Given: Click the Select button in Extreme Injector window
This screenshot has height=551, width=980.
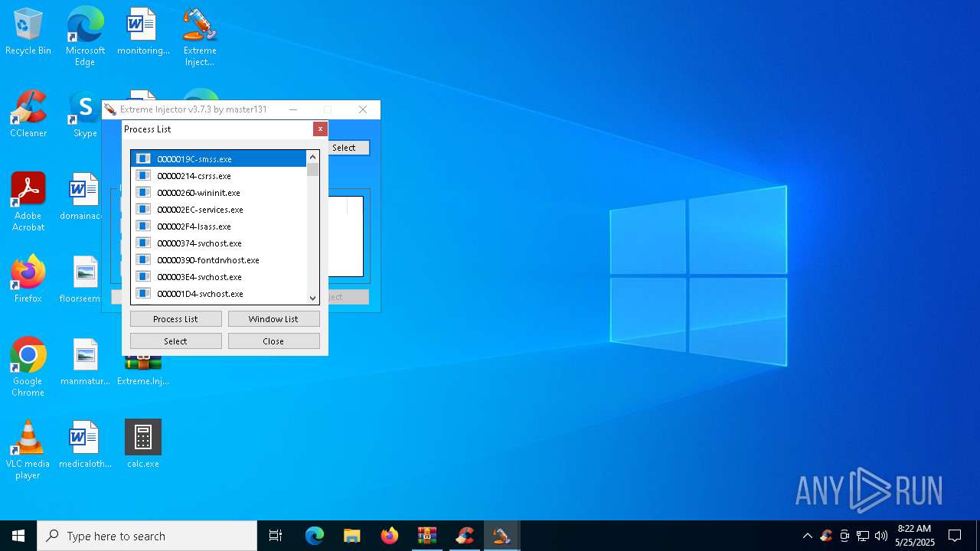Looking at the screenshot, I should click(349, 148).
